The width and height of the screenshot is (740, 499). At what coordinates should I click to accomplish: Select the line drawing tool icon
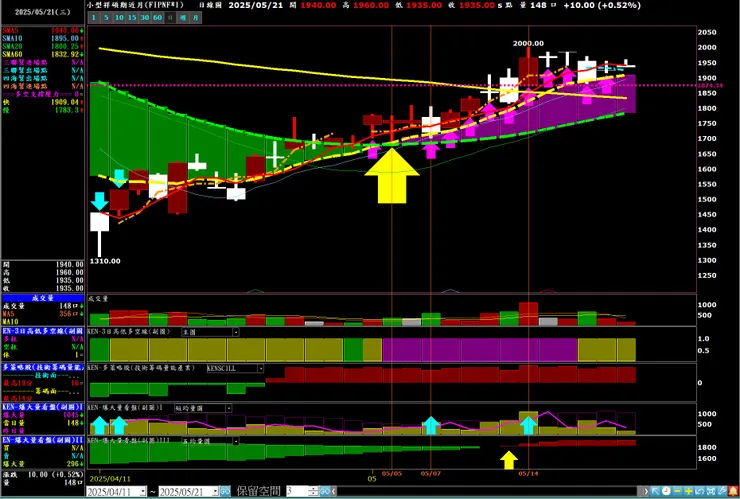tap(721, 491)
